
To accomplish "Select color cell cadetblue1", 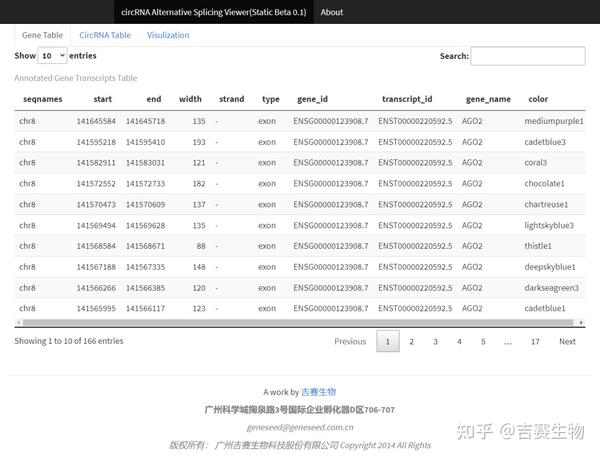I will coord(545,308).
